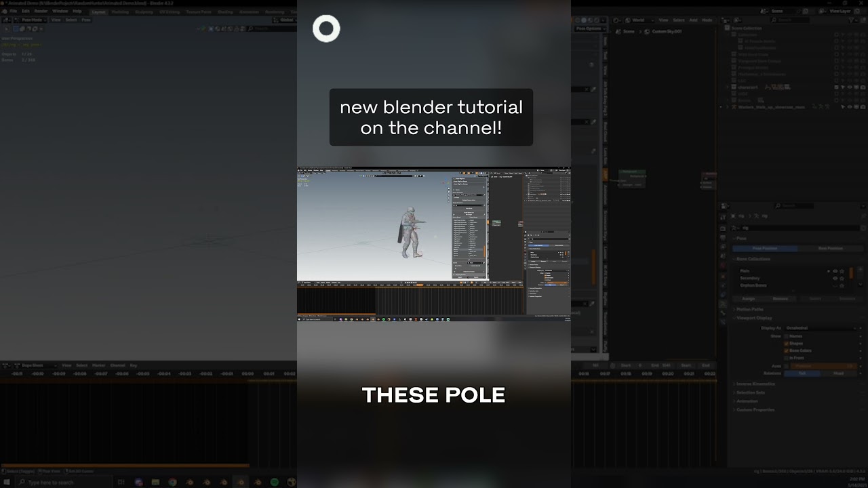Open the node editor Add menu
This screenshot has width=868, height=488.
(x=693, y=20)
